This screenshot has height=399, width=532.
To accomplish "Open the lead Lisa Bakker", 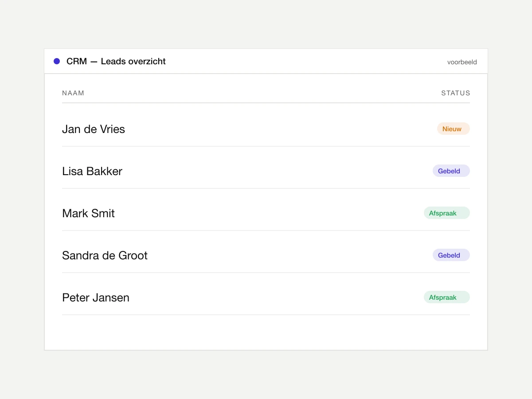I will tap(92, 171).
